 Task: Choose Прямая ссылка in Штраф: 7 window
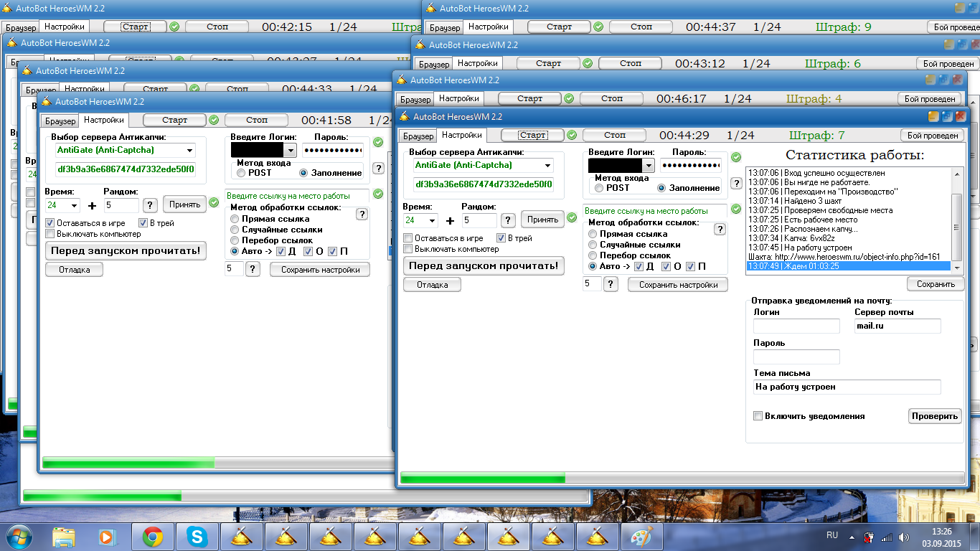coord(593,234)
